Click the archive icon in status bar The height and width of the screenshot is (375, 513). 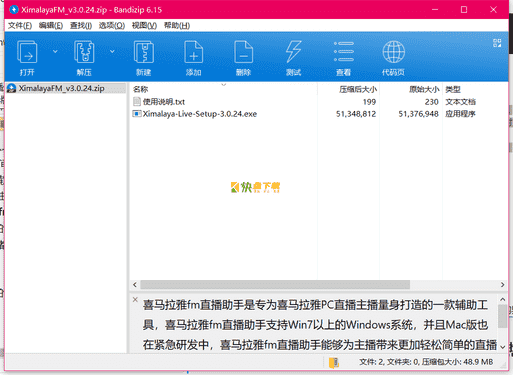point(334,362)
